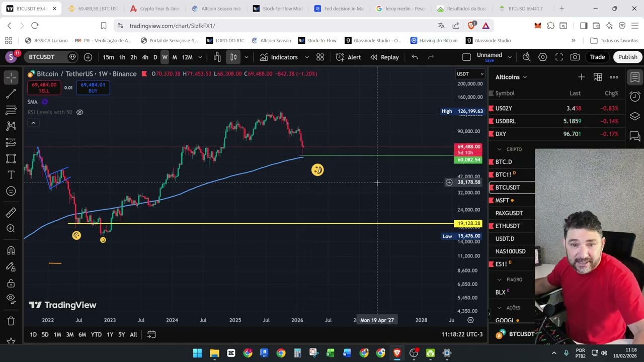Viewport: 644px width, 362px height.
Task: Open watchlist advanced view icon
Action: click(x=598, y=77)
